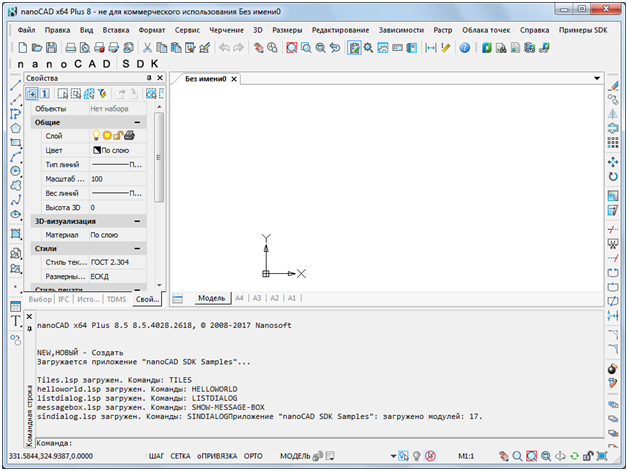Toggle МОДЕЛЬ space button in the status bar

[295, 456]
